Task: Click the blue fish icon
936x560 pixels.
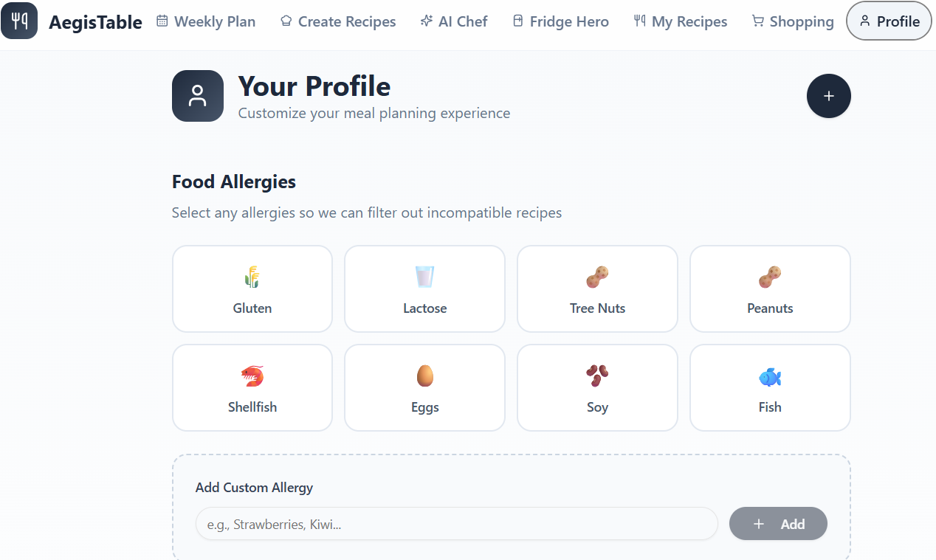Action: (x=770, y=377)
